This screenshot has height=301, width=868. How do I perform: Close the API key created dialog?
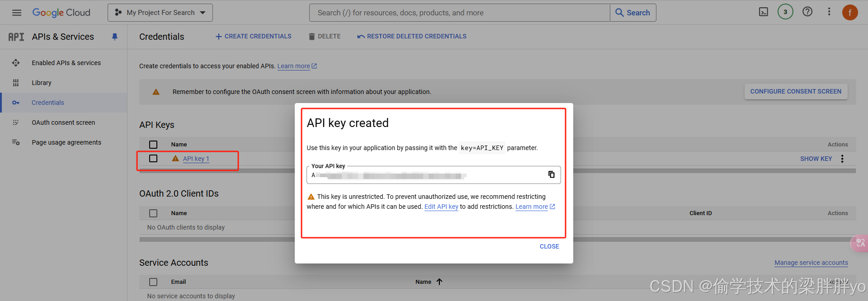549,246
